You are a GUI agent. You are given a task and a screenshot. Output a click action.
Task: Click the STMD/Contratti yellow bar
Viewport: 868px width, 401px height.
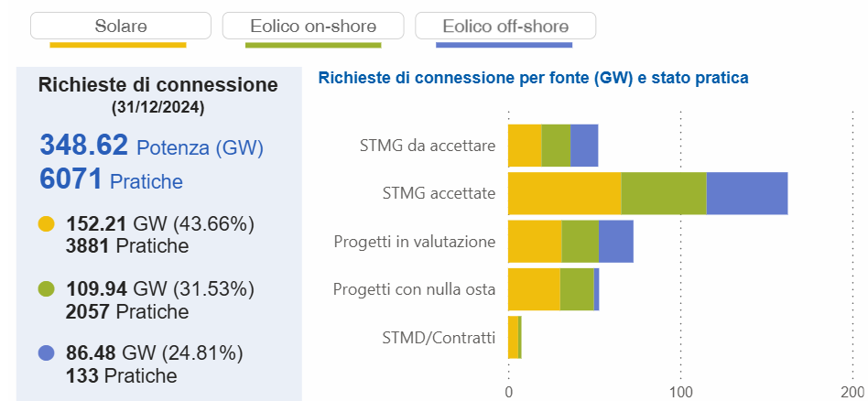pyautogui.click(x=513, y=338)
